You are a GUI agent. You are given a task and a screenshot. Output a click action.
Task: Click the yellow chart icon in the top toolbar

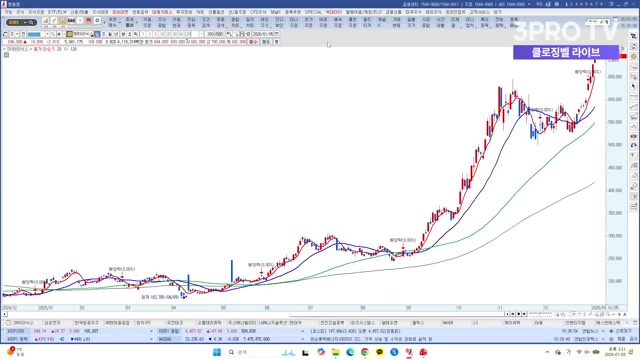[x=45, y=20]
